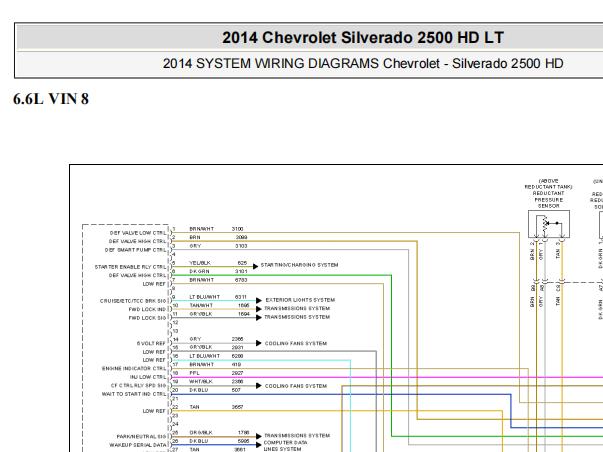Click the 'STARTING/CHARGING SYSTEM' reference label

[299, 265]
